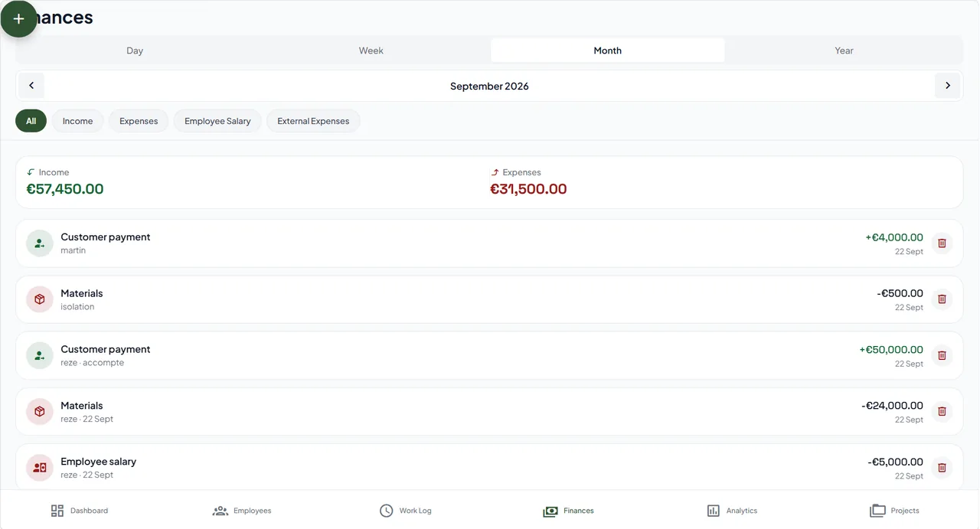Filter transactions by Expenses chip
Screen dimensions: 980x529
pyautogui.click(x=139, y=121)
